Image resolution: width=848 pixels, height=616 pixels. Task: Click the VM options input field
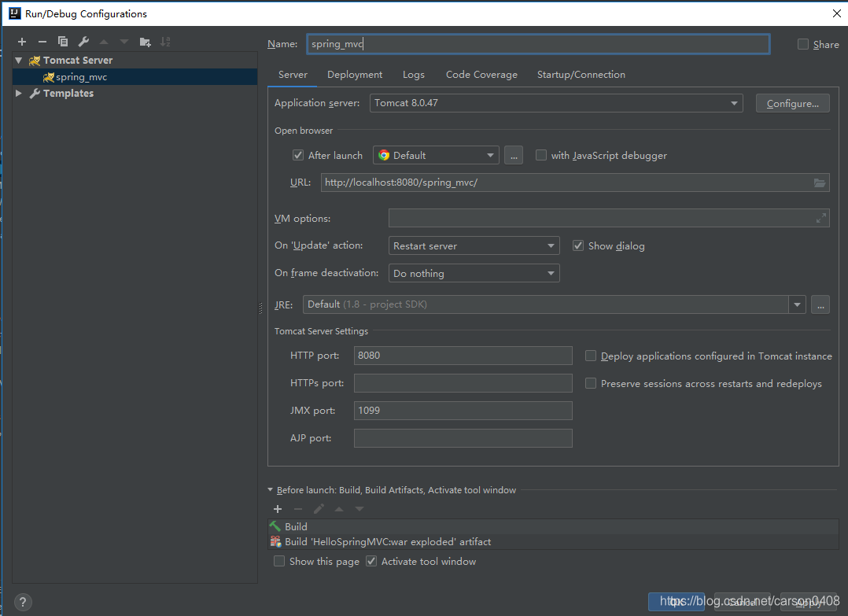point(609,218)
